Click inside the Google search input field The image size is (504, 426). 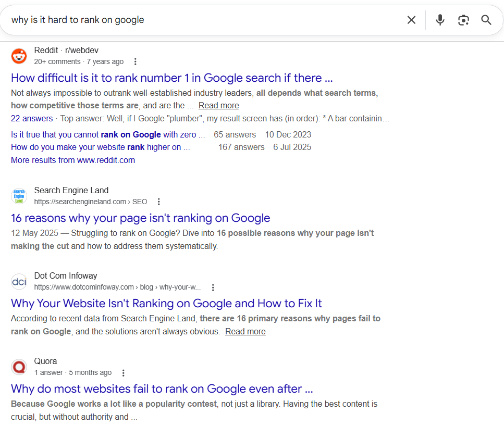(203, 20)
